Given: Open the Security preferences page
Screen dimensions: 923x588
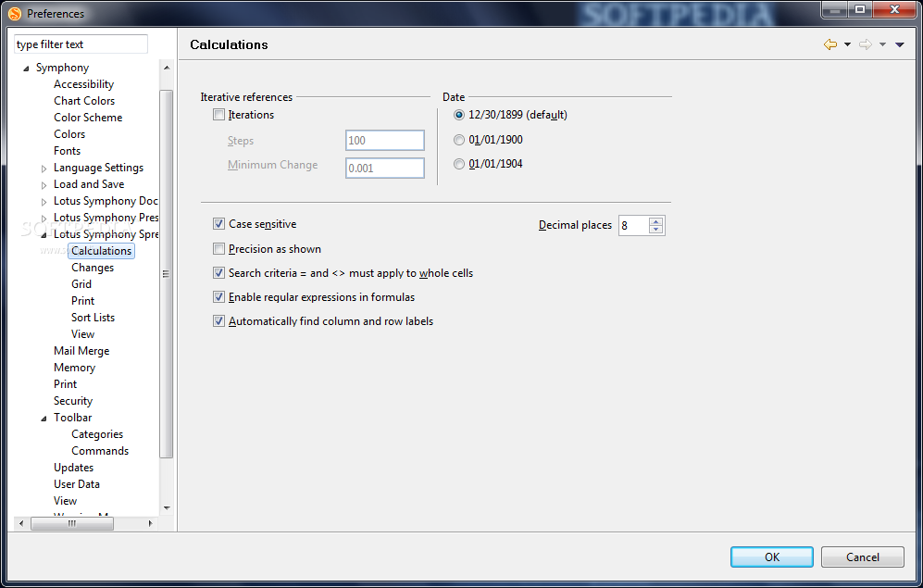Looking at the screenshot, I should coord(73,401).
